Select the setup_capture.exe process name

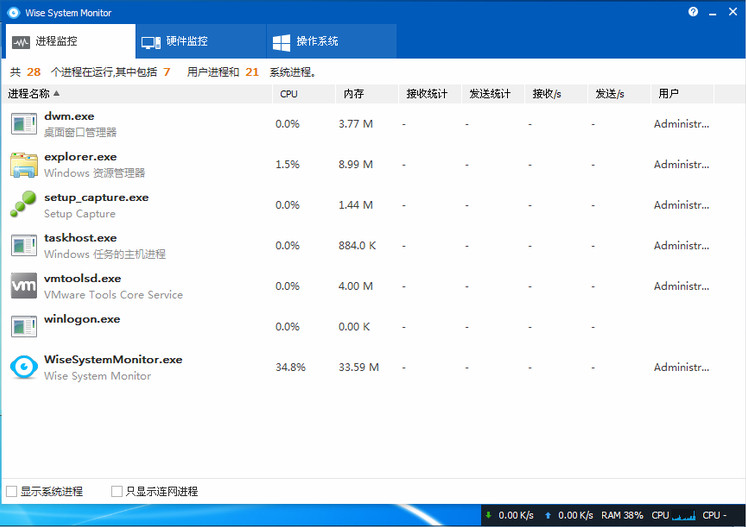[x=97, y=197]
